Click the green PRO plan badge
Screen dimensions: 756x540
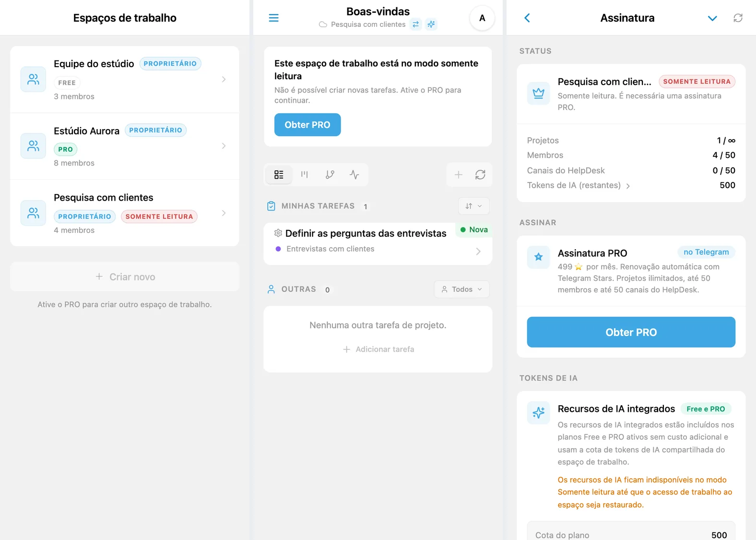click(x=66, y=149)
